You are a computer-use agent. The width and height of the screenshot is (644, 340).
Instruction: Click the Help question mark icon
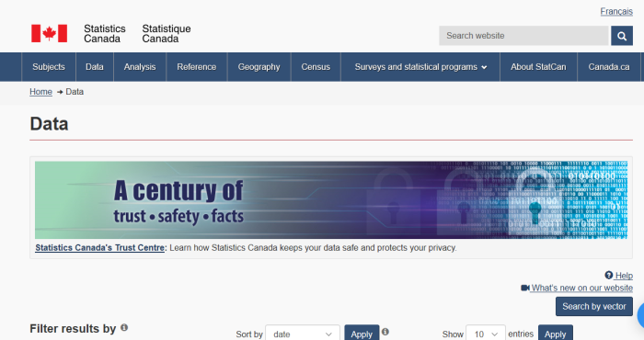pos(609,275)
